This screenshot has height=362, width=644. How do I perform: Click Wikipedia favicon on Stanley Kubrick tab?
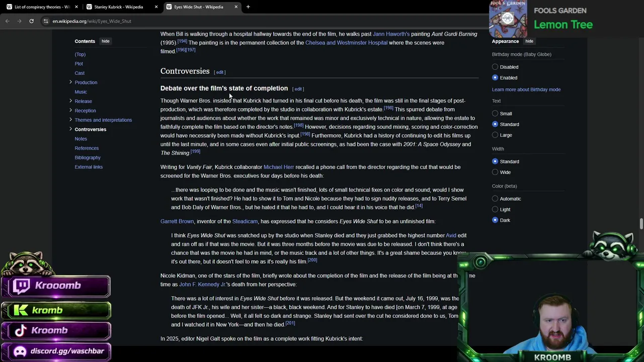tap(89, 7)
